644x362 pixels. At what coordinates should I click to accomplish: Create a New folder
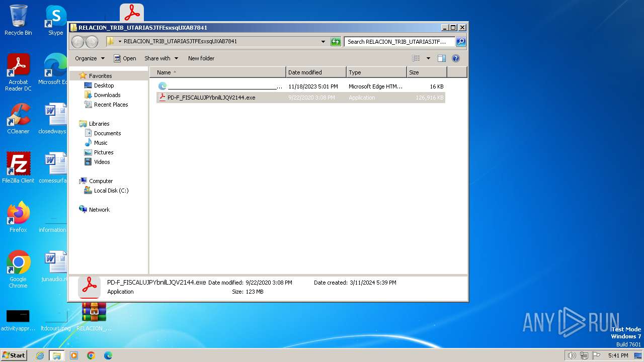[201, 58]
